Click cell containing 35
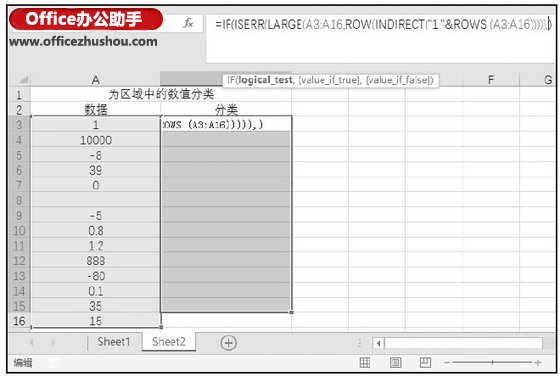This screenshot has width=560, height=377. 95,306
